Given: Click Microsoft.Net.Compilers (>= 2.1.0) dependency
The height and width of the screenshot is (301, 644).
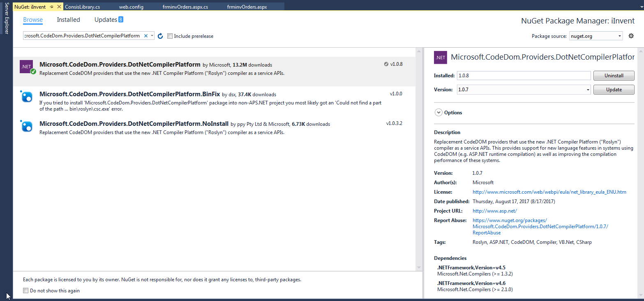Looking at the screenshot, I should pos(475,289).
